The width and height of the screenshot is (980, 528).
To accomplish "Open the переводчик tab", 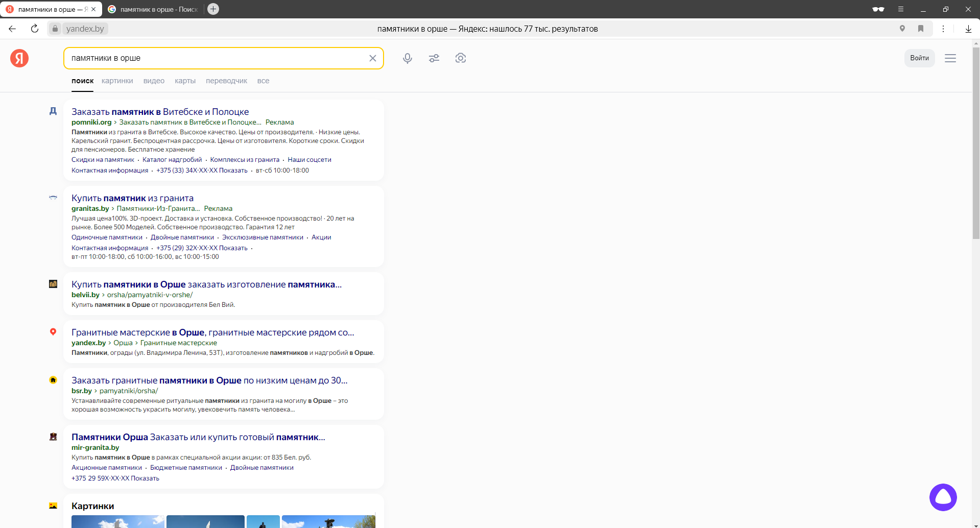I will click(x=227, y=81).
